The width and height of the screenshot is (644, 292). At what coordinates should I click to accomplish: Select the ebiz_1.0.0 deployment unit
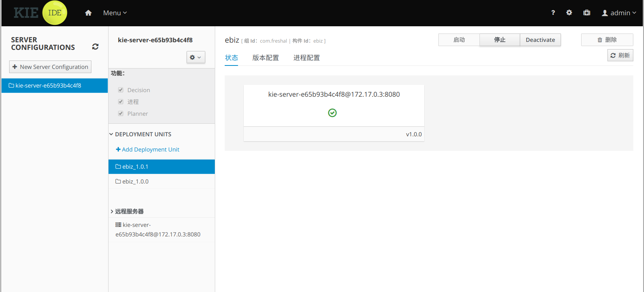pos(161,182)
